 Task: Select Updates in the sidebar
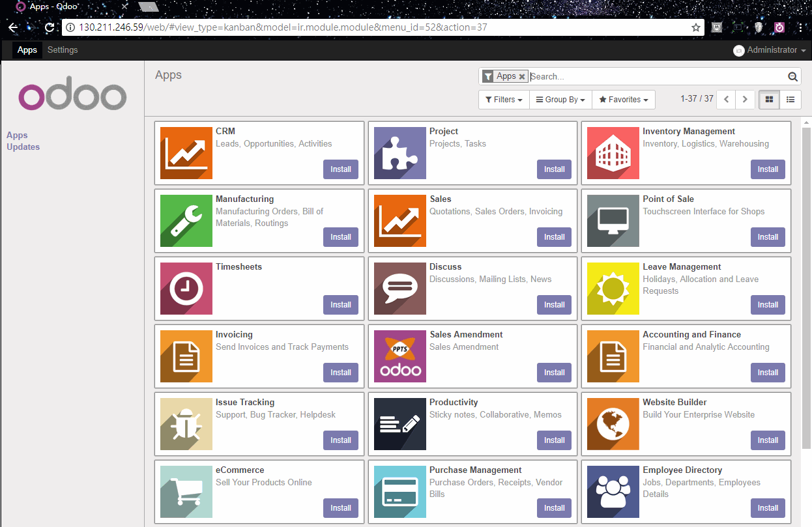[x=23, y=147]
